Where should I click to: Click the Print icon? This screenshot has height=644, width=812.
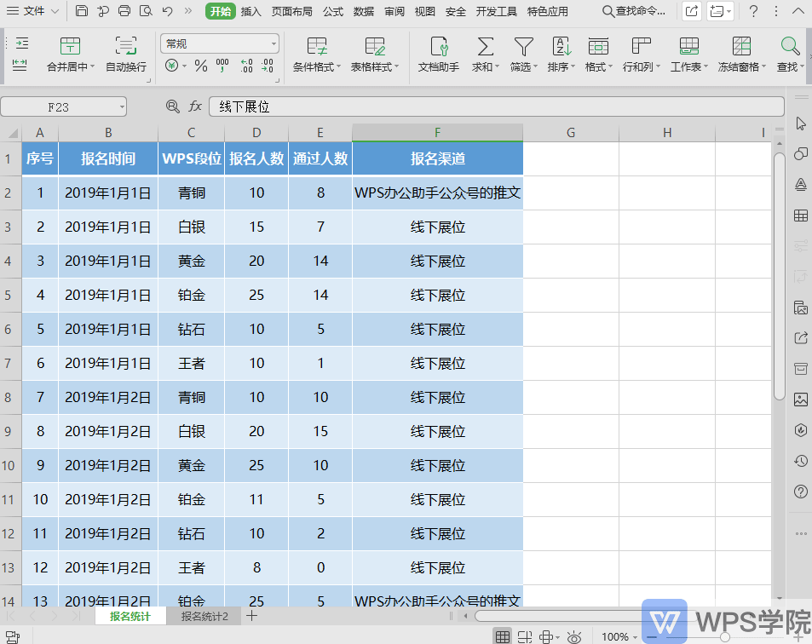[124, 11]
